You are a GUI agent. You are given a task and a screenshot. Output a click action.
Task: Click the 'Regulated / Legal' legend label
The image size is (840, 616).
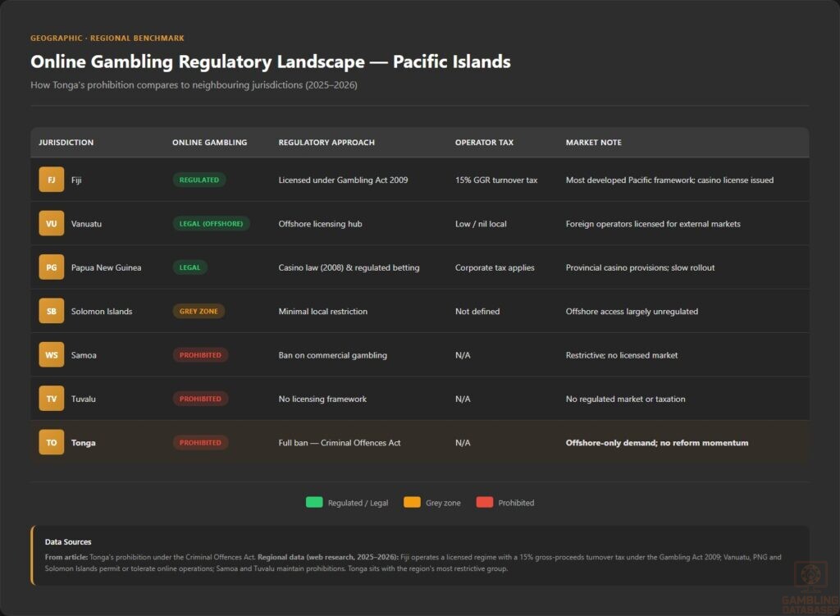point(358,503)
